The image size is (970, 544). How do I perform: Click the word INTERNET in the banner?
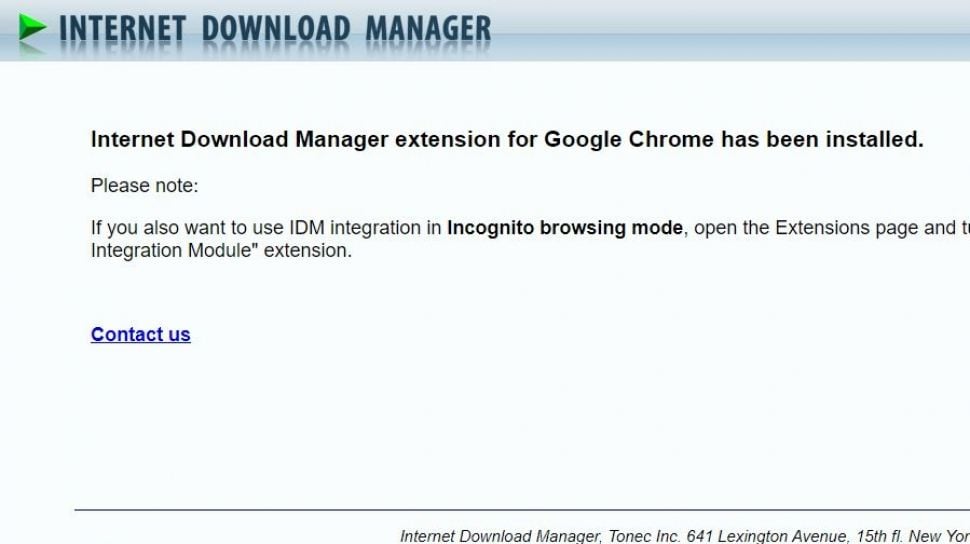point(122,29)
